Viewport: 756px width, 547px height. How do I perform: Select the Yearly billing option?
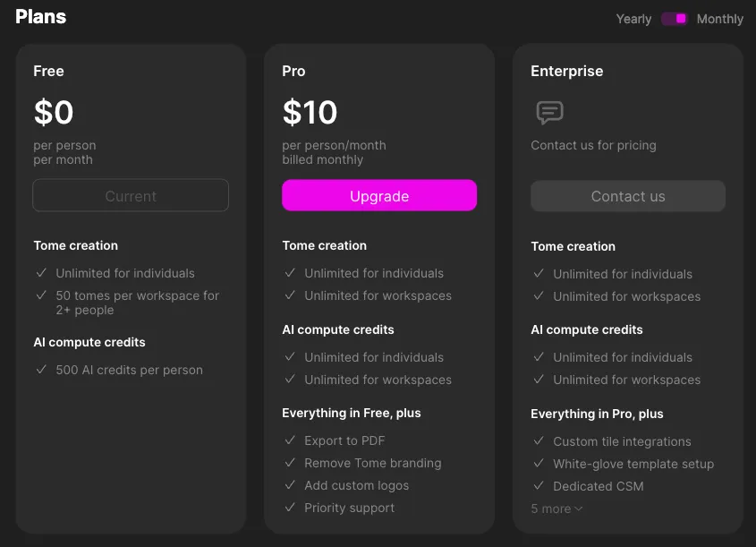(633, 19)
